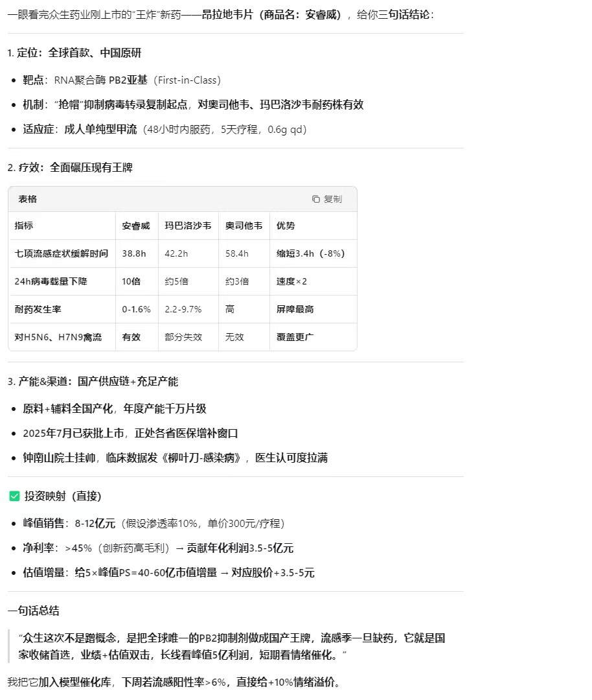Click the 原料+辅料全国产化 bullet
Image resolution: width=592 pixels, height=700 pixels.
(x=115, y=408)
